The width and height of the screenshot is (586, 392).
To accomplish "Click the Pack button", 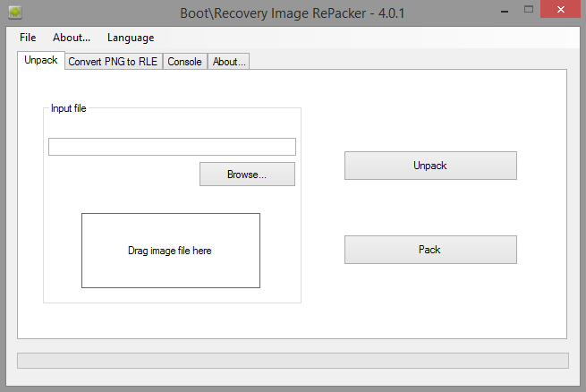I will click(430, 250).
